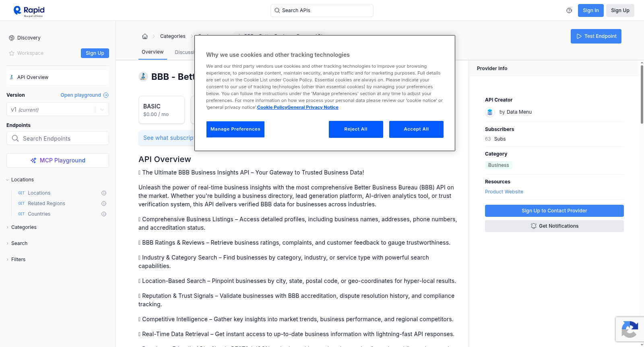The height and width of the screenshot is (347, 644).
Task: Click the Rapid logo
Action: (x=29, y=11)
